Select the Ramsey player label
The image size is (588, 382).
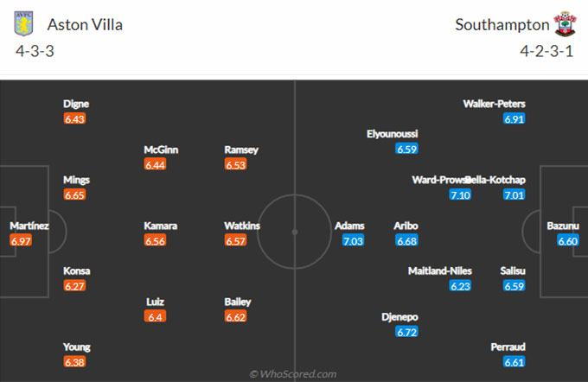(x=241, y=150)
